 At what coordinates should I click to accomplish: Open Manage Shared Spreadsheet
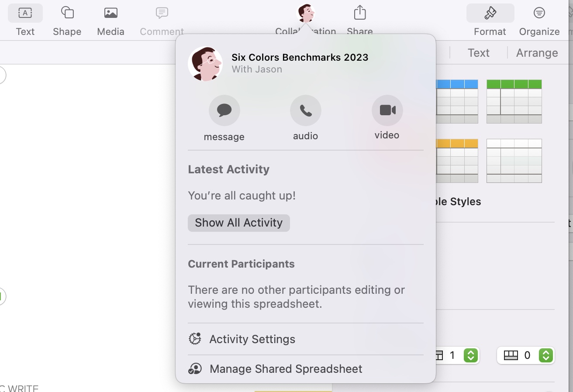point(306,369)
